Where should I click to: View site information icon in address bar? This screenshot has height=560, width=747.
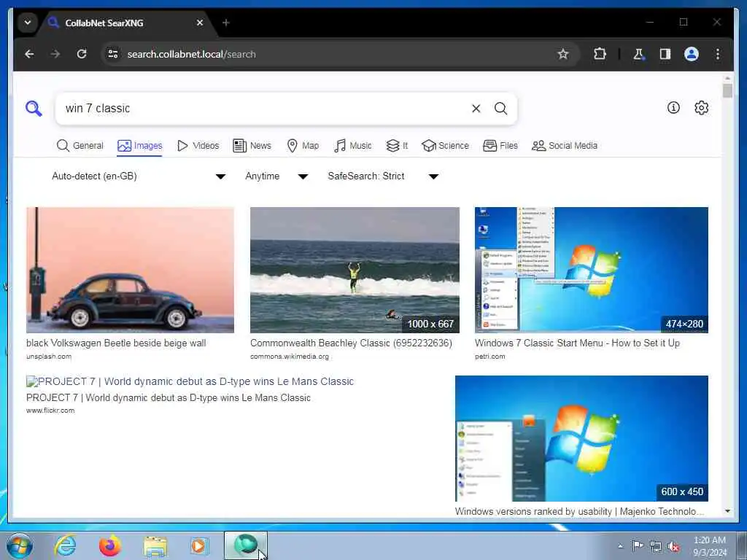pyautogui.click(x=113, y=54)
